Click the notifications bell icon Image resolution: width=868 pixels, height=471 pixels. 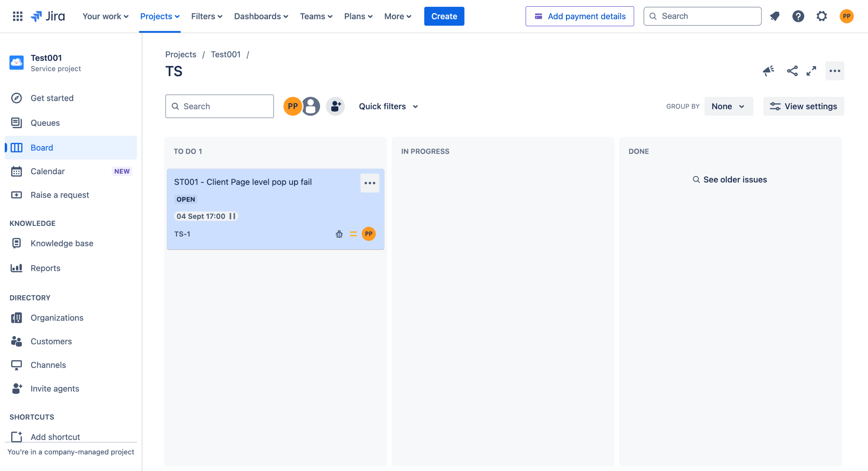775,16
